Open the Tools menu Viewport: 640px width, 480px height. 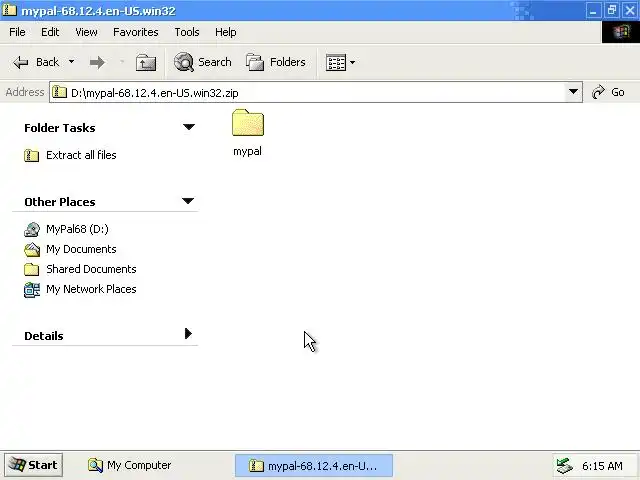coord(187,32)
